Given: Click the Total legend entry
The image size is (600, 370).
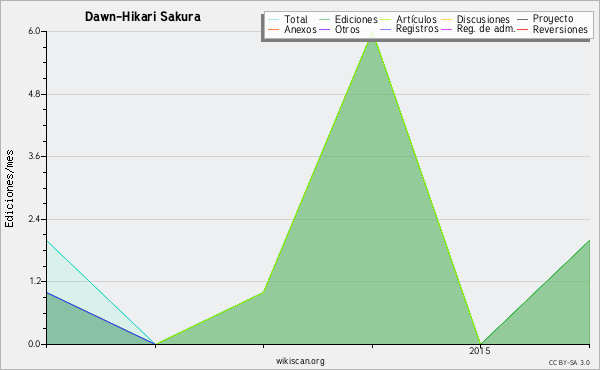Looking at the screenshot, I should 288,19.
